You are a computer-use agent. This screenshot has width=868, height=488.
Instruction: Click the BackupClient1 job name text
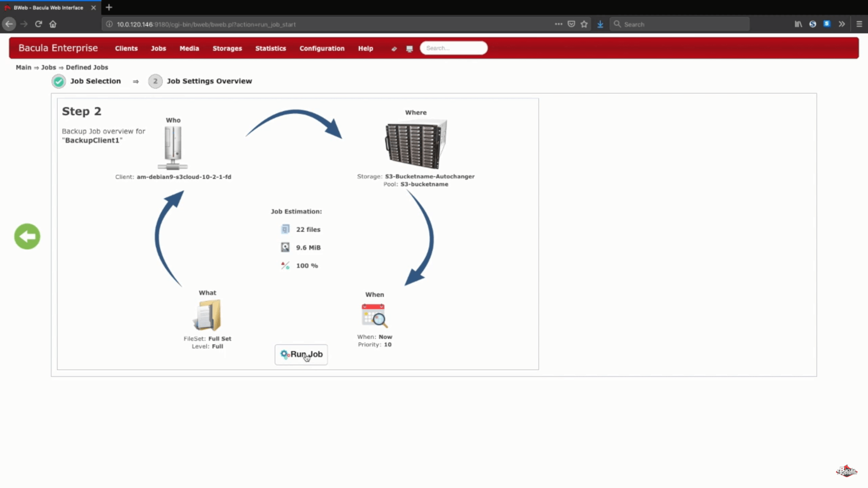coord(92,140)
